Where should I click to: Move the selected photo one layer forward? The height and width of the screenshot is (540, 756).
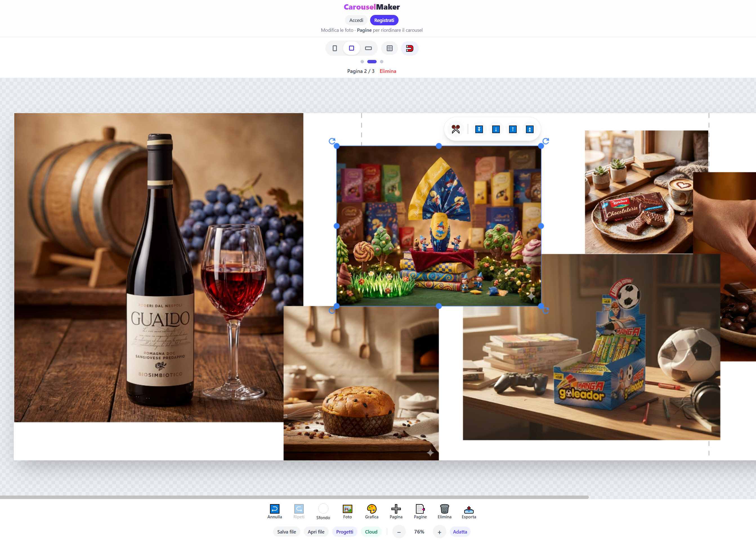tap(513, 129)
